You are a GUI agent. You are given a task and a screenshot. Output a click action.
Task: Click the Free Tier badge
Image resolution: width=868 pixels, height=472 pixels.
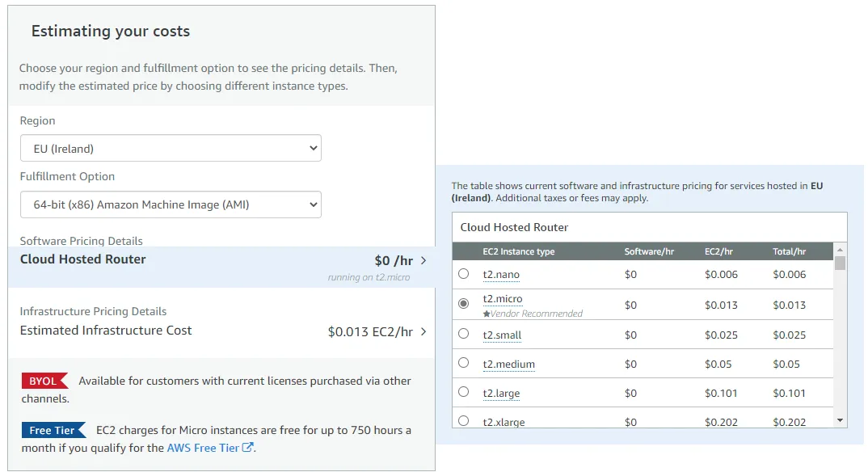53,430
